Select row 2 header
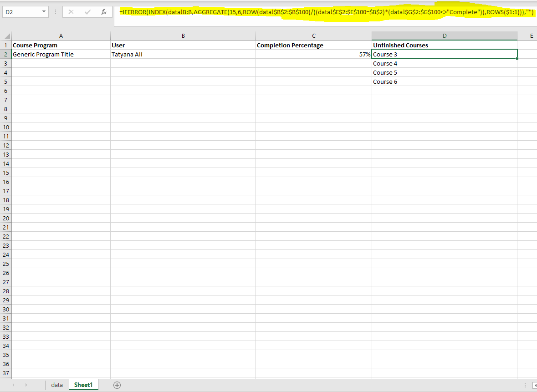The height and width of the screenshot is (392, 537). point(6,55)
